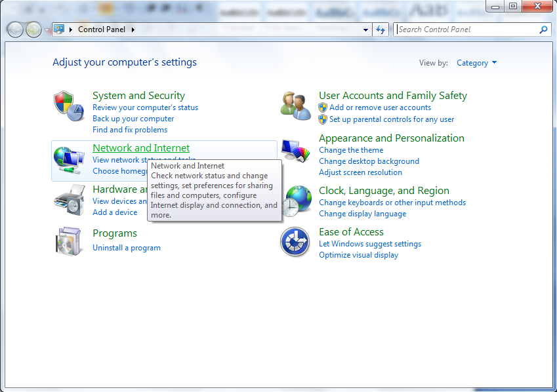Click the Forward navigation arrow button
Screen dimensions: 557x392
(x=33, y=30)
